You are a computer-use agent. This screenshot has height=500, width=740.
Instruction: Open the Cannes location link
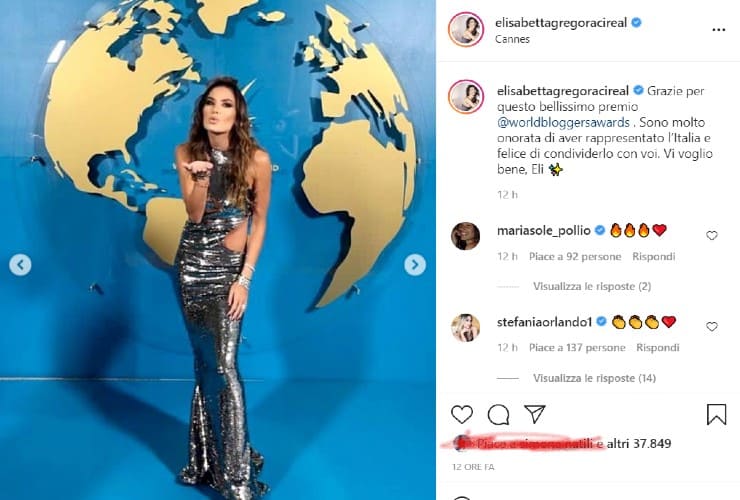pos(512,39)
